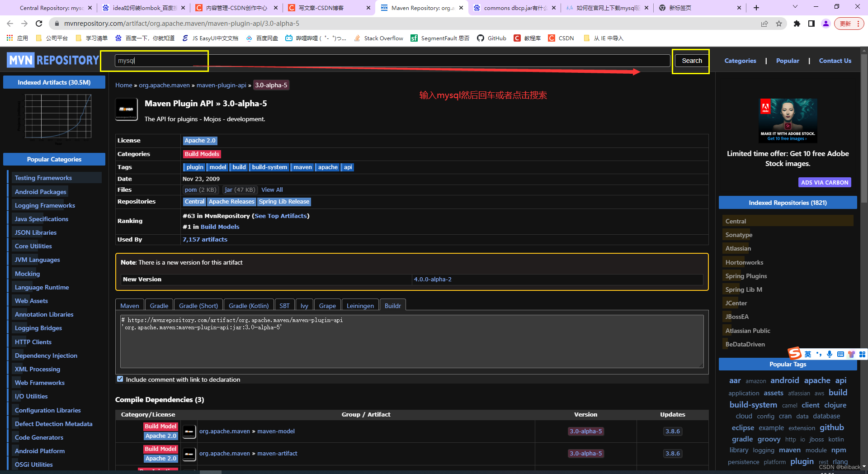
Task: Open Dependency Injection category
Action: [x=46, y=355]
